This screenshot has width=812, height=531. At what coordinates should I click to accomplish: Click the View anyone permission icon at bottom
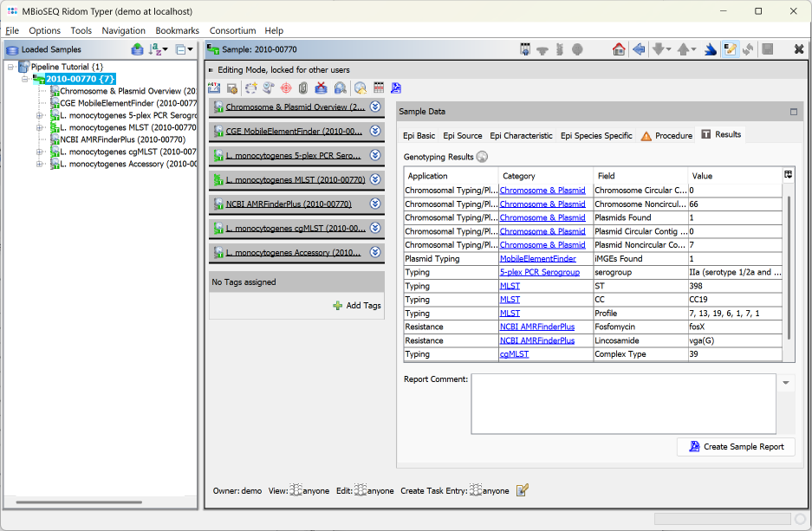[x=295, y=490]
